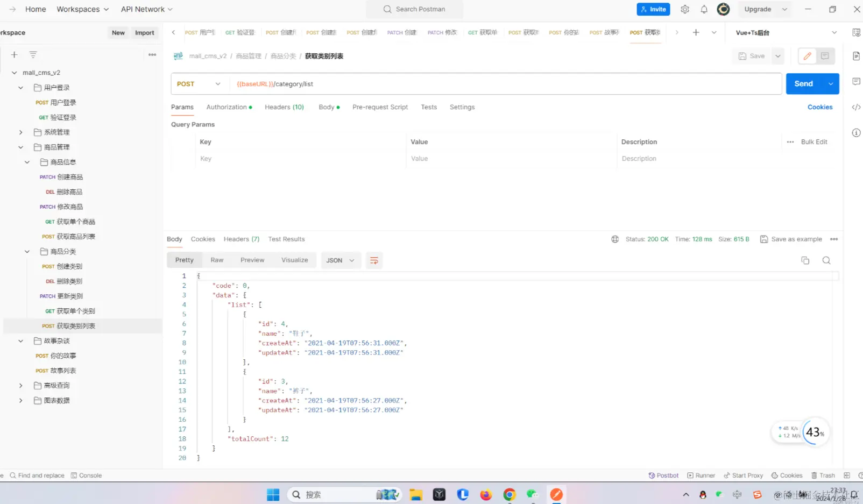
Task: Open the request info pane icon
Action: [x=856, y=133]
